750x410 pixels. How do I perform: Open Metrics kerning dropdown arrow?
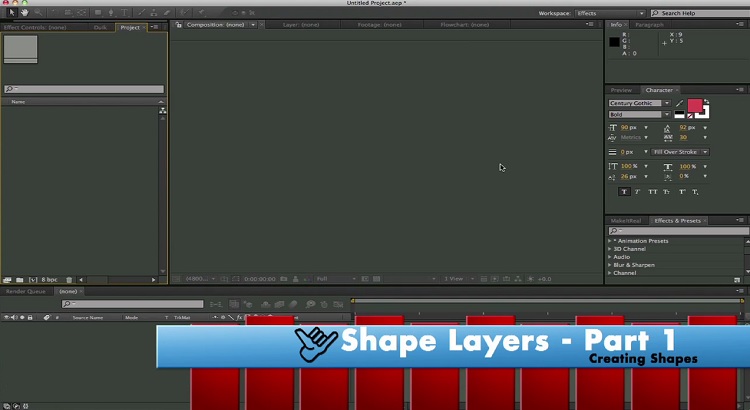pos(646,137)
